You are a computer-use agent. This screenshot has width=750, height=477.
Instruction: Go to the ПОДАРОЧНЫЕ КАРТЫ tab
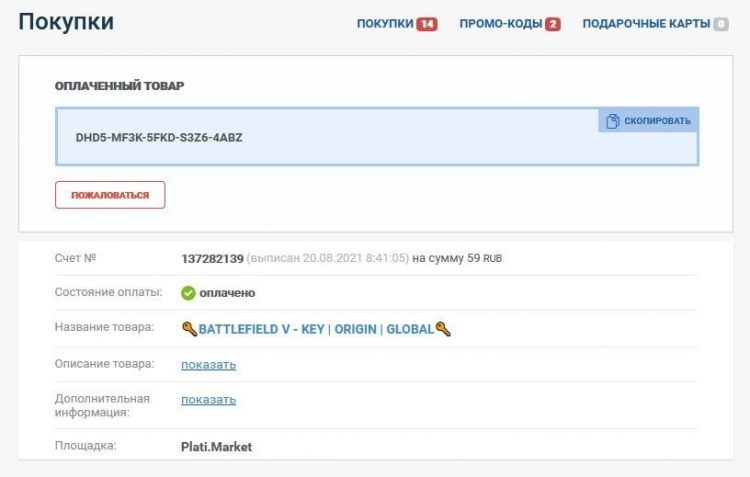645,24
